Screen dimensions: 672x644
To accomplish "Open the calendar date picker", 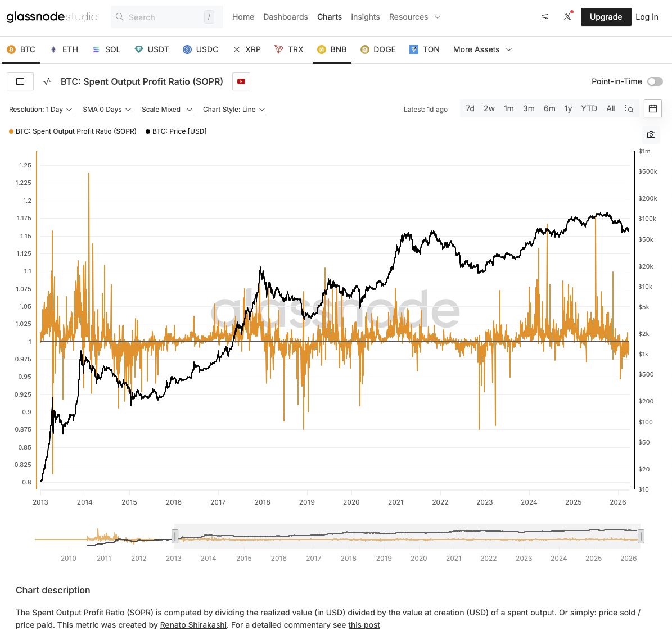I will (652, 108).
